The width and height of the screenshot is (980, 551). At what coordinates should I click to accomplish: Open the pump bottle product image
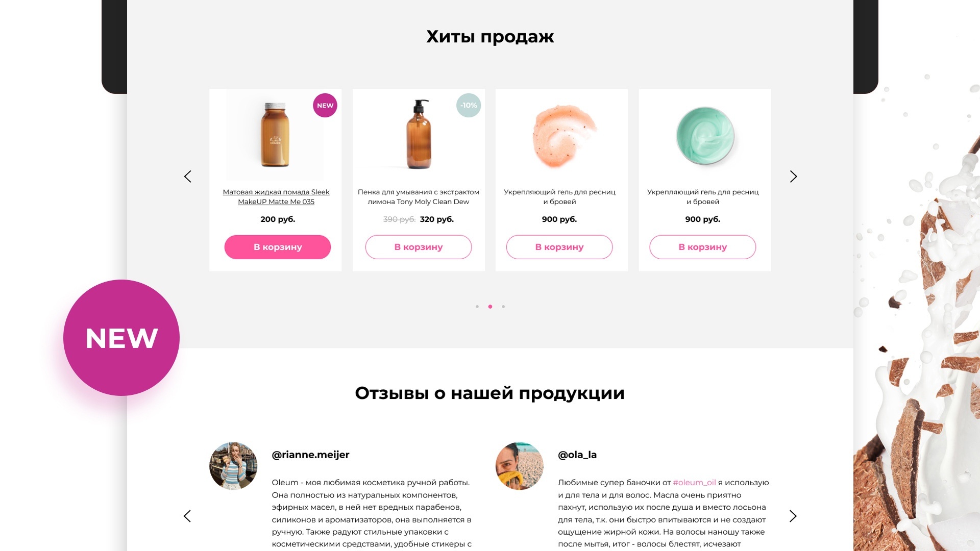(x=419, y=135)
